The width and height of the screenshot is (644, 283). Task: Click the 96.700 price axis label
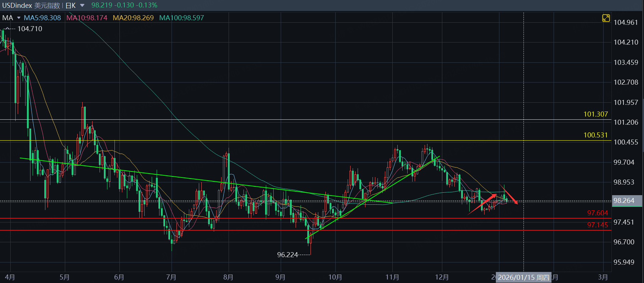pyautogui.click(x=624, y=242)
